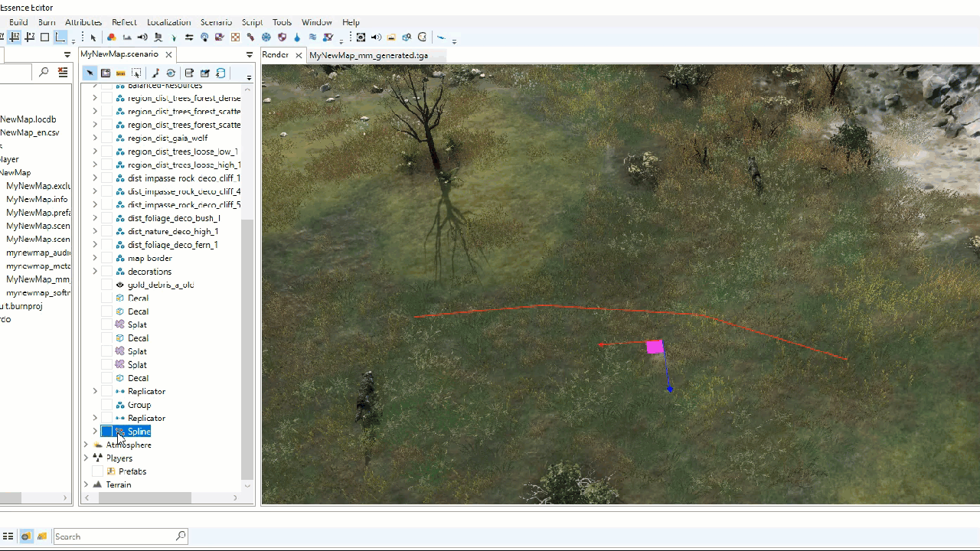Screen dimensions: 980x551
Task: Click the magnifier search icon in left panel
Action: [x=44, y=72]
